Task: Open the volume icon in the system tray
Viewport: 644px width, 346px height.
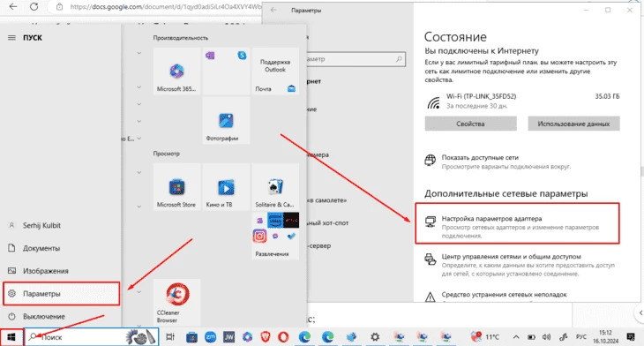Action: pyautogui.click(x=546, y=337)
